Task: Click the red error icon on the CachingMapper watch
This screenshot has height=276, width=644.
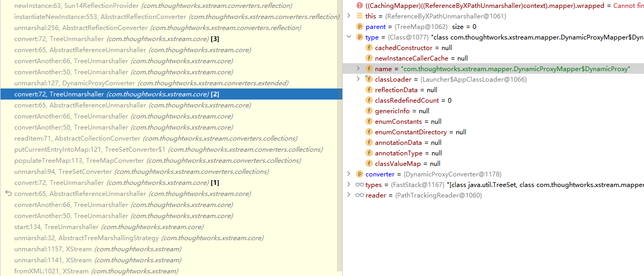Action: coord(360,5)
